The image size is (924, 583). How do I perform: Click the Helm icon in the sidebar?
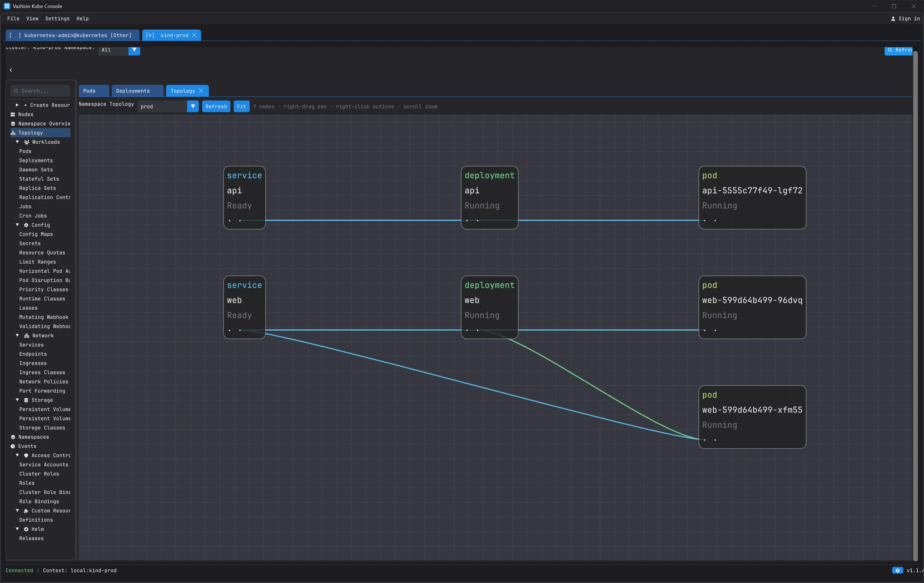(26, 529)
